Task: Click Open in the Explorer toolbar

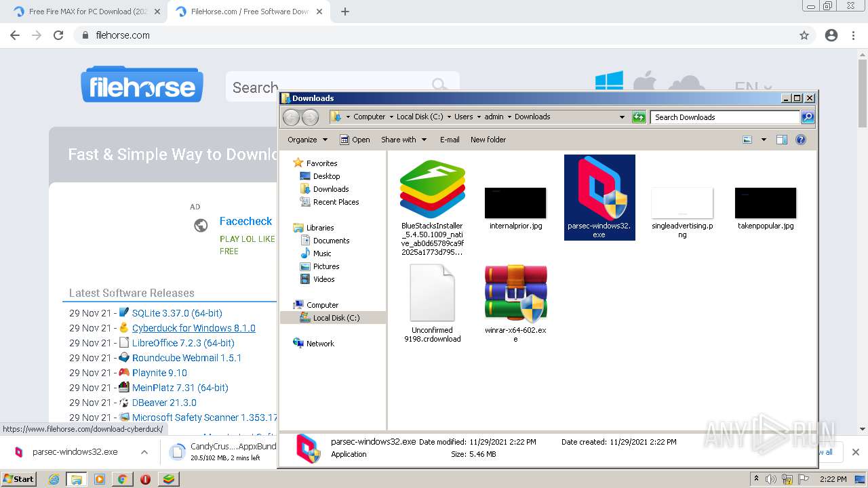Action: 355,140
